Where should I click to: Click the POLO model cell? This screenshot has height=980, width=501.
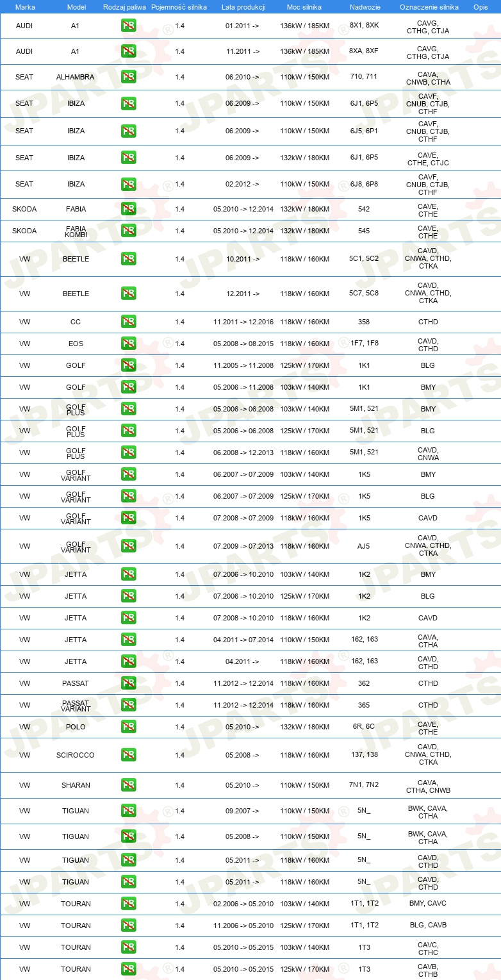(76, 727)
